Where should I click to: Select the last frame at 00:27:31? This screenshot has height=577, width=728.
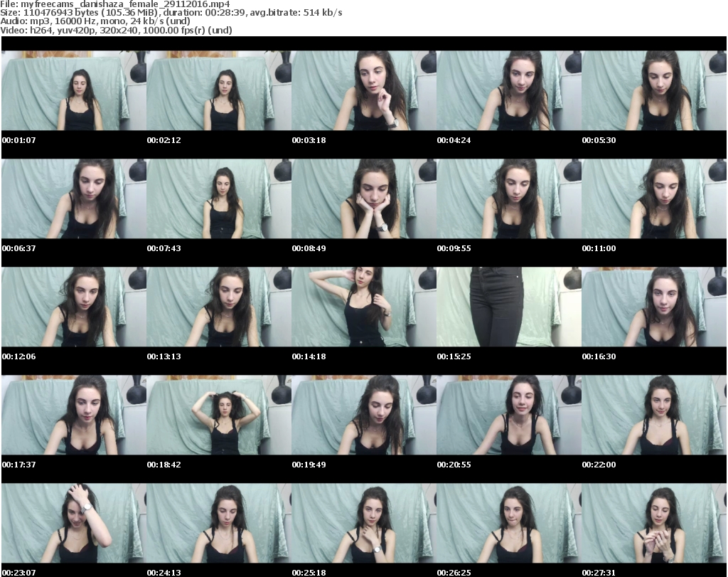click(653, 523)
